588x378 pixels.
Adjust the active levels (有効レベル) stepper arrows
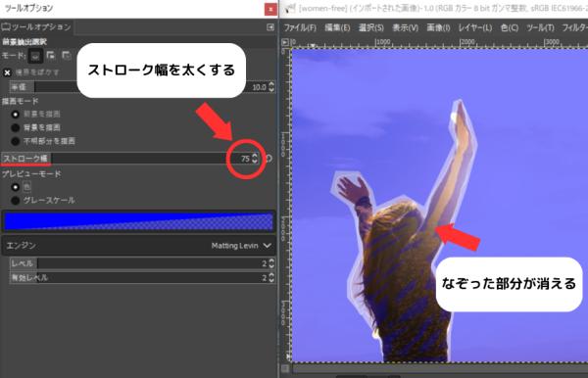coord(271,277)
